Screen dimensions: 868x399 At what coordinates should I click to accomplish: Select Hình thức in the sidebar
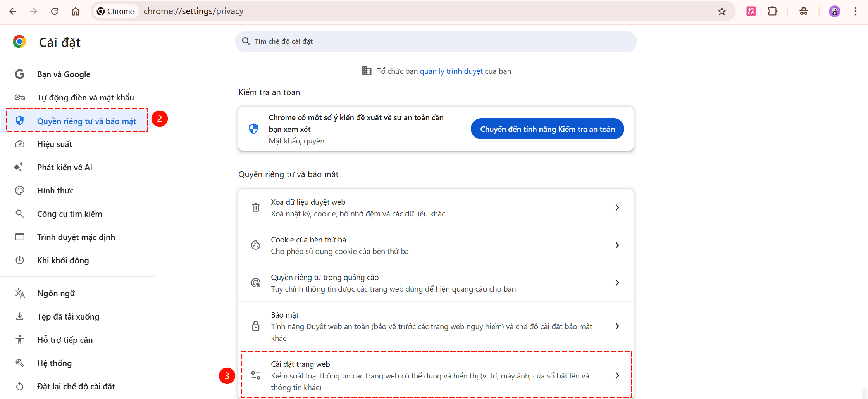55,191
